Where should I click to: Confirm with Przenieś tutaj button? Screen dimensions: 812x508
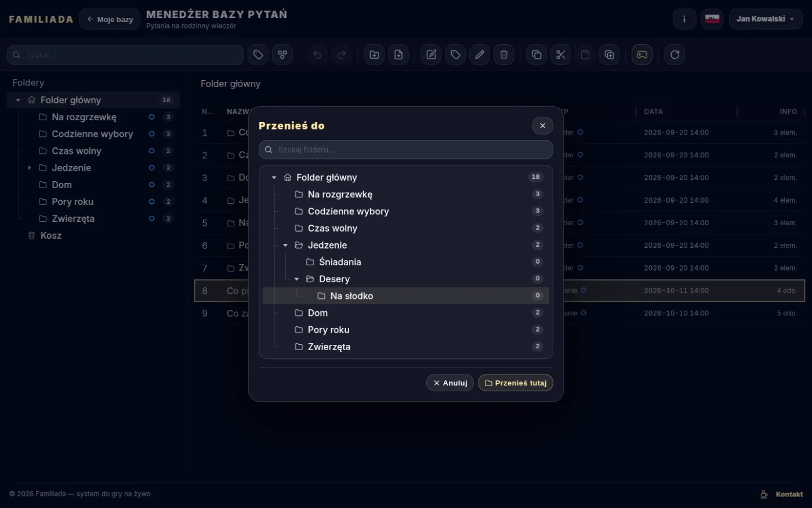click(x=516, y=383)
